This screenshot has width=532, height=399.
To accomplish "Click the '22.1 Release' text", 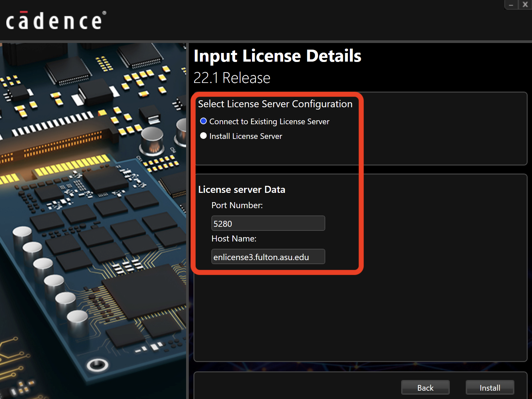I will point(232,78).
